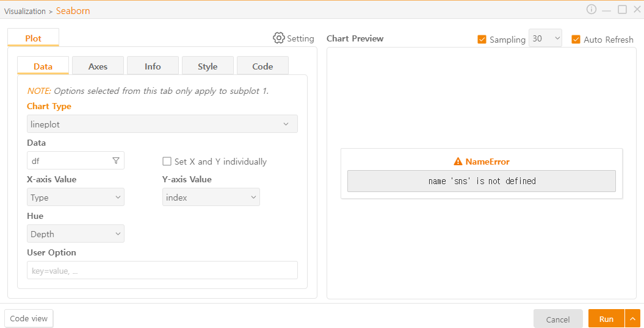This screenshot has width=644, height=328.
Task: Click the NOTE subplot 1 text
Action: click(148, 91)
